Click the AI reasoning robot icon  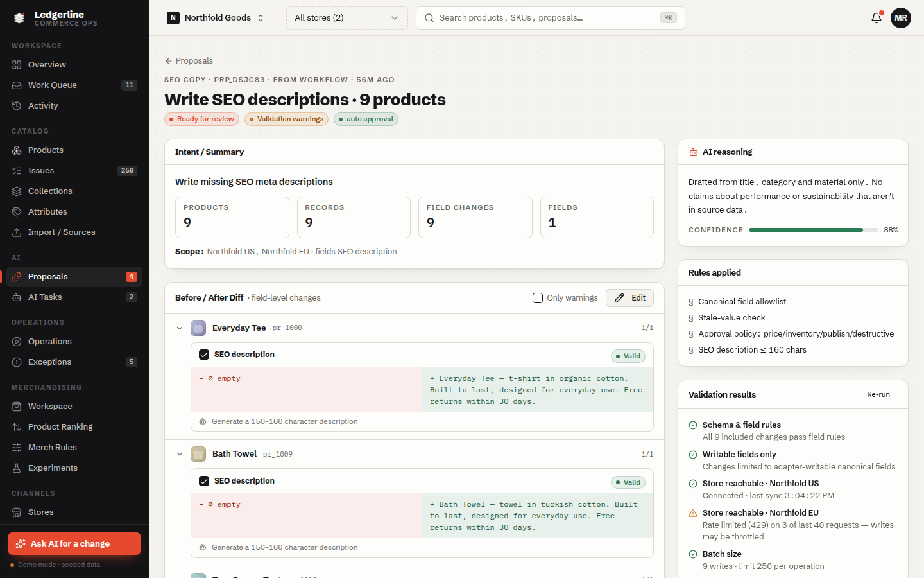(x=694, y=152)
